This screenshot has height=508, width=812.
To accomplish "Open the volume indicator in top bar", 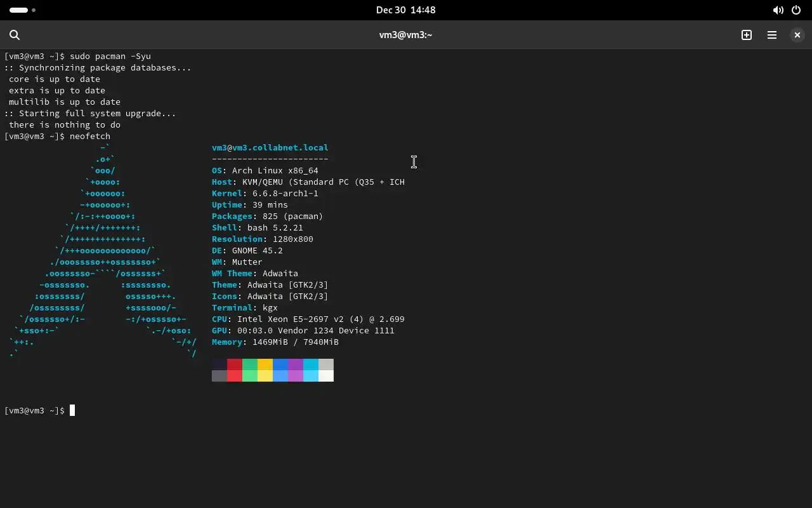I will click(x=778, y=10).
